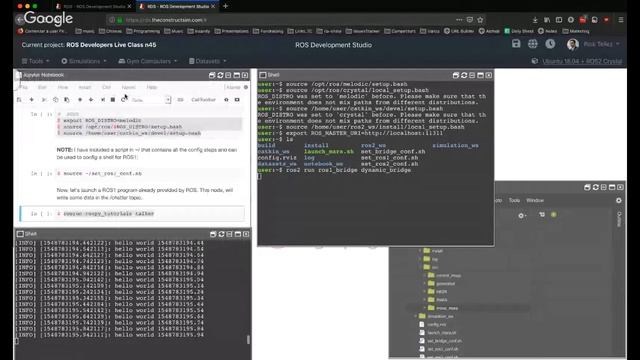Open the Jupyter command palette keyboard icon
This screenshot has width=640, height=360.
click(x=180, y=100)
